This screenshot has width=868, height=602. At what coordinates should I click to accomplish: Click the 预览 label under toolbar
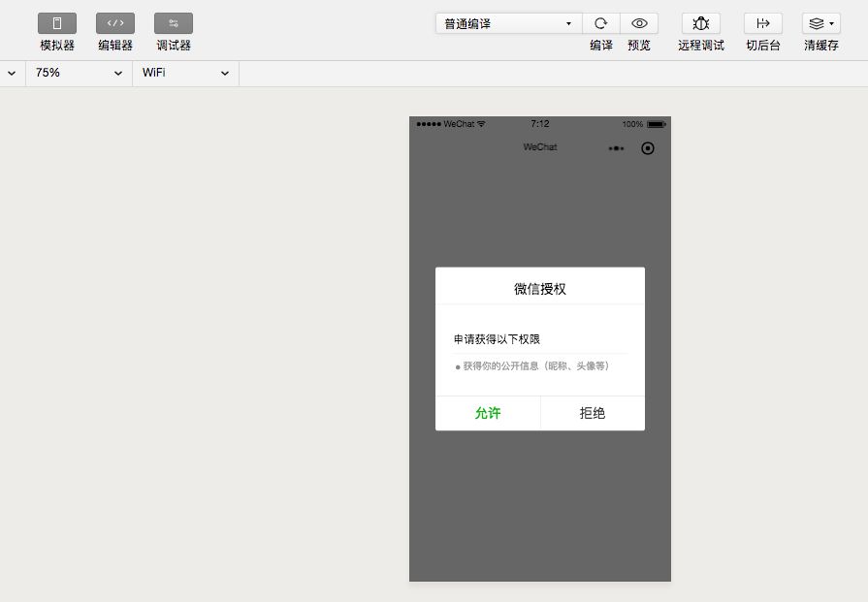(639, 46)
